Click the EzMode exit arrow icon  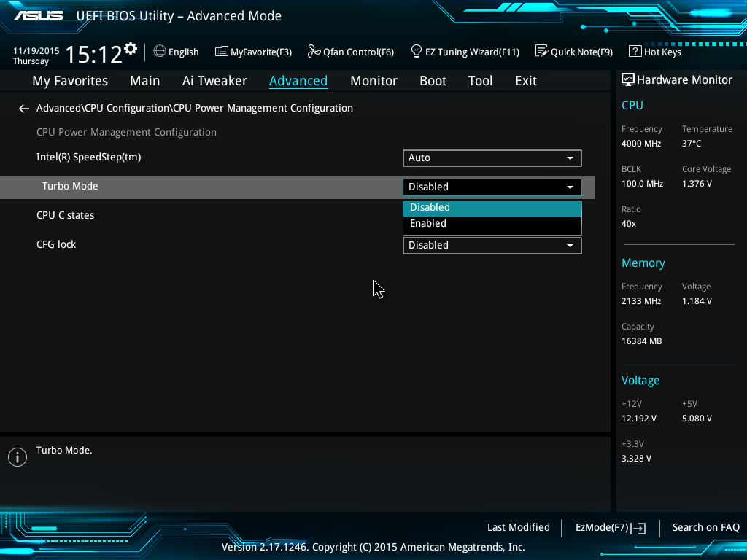point(638,528)
